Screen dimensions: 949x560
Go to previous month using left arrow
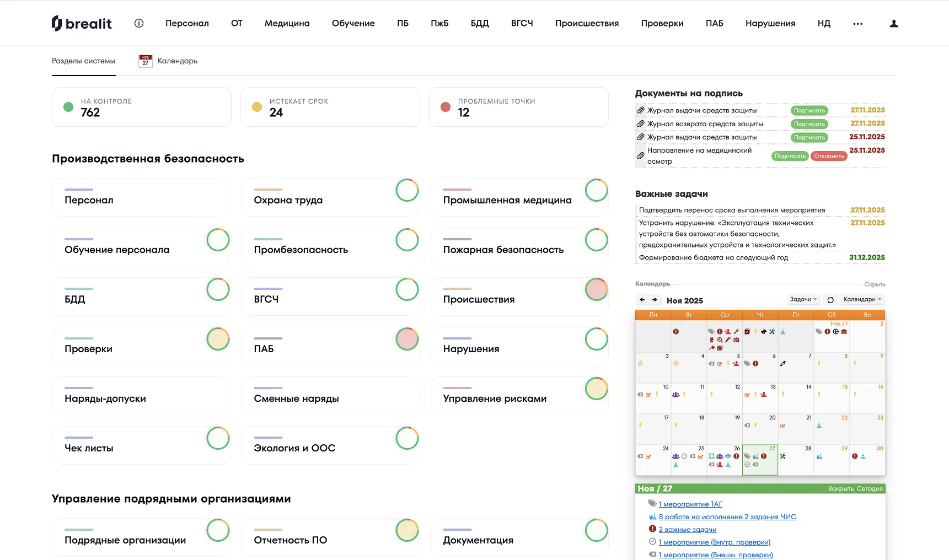coord(642,300)
